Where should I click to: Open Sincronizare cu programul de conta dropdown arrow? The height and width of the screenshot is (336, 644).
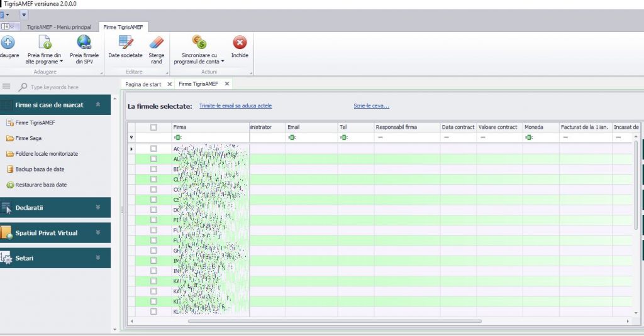223,62
